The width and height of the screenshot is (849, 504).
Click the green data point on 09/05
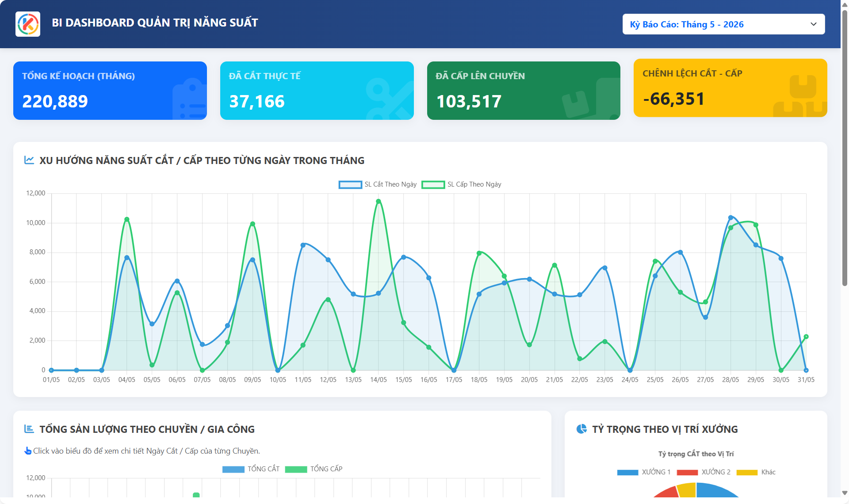click(x=252, y=224)
